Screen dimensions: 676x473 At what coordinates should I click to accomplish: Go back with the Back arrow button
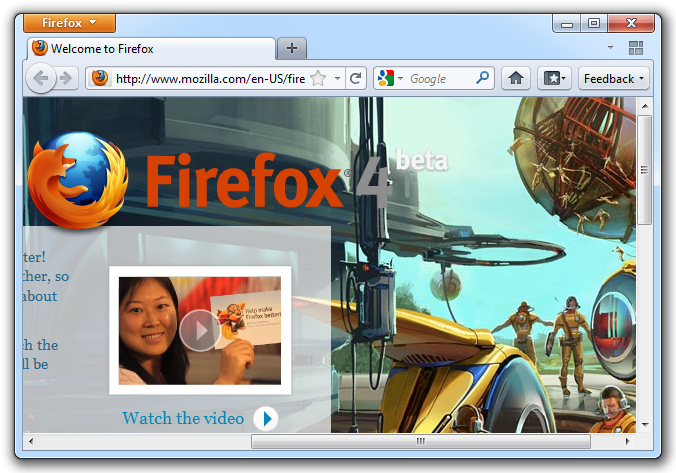tap(41, 78)
